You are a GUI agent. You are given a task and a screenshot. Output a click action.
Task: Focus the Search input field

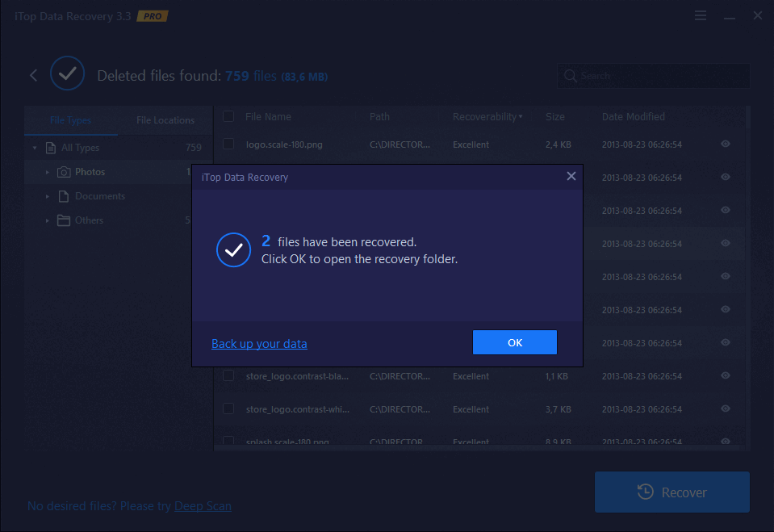654,76
